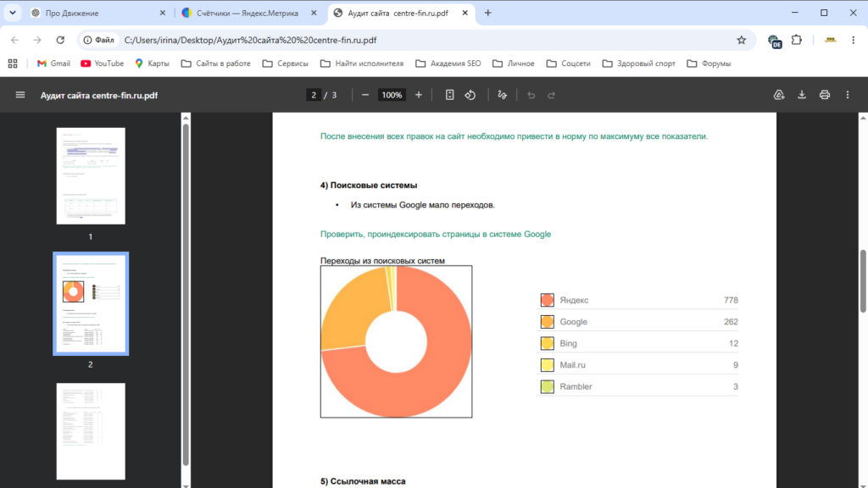Viewport: 868px width, 488px height.
Task: Open the apps grid in bookmarks bar
Action: (13, 64)
